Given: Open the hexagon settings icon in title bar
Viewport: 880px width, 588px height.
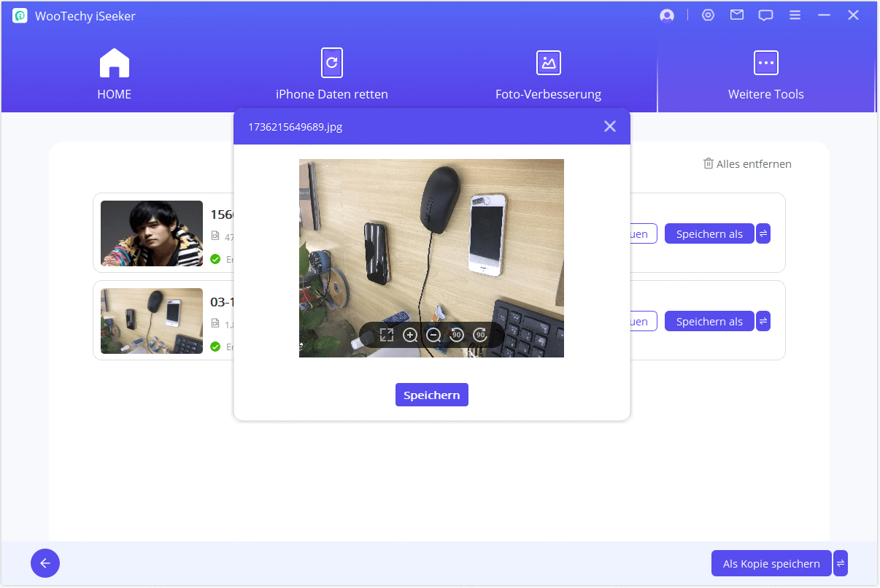Looking at the screenshot, I should click(708, 15).
